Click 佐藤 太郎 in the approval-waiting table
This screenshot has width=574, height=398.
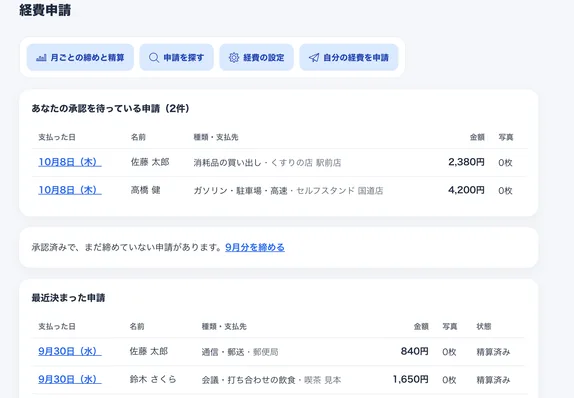[x=150, y=162]
